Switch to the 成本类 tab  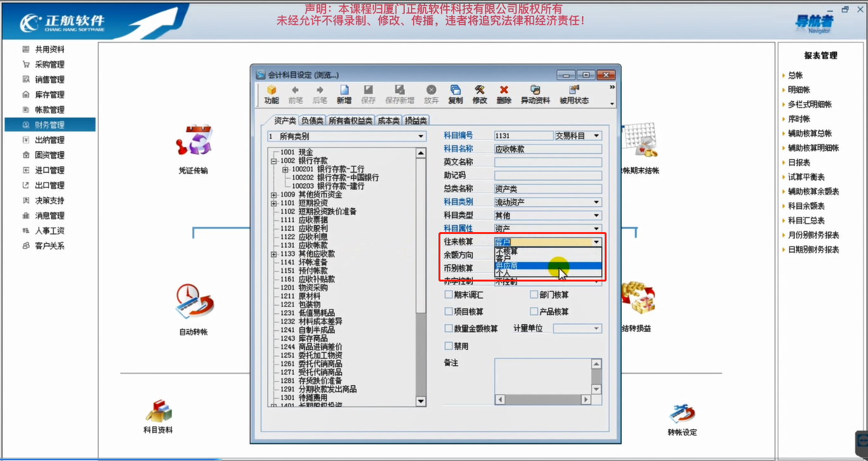pos(388,120)
